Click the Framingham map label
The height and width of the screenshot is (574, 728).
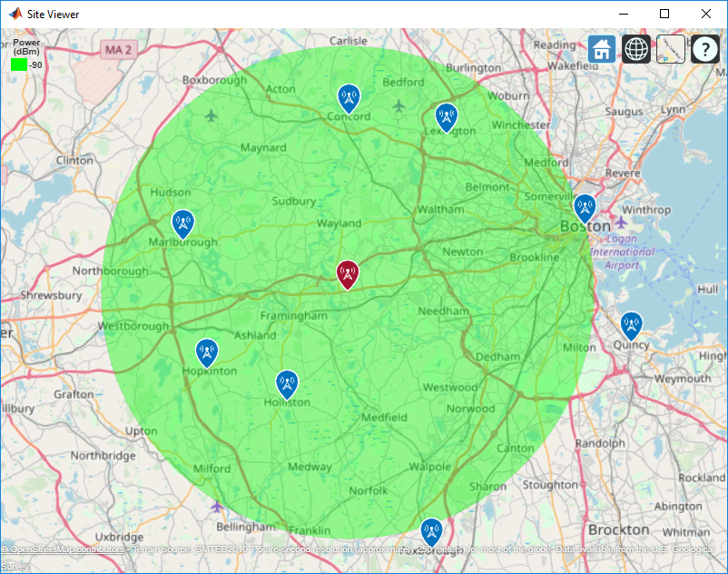[x=294, y=316]
